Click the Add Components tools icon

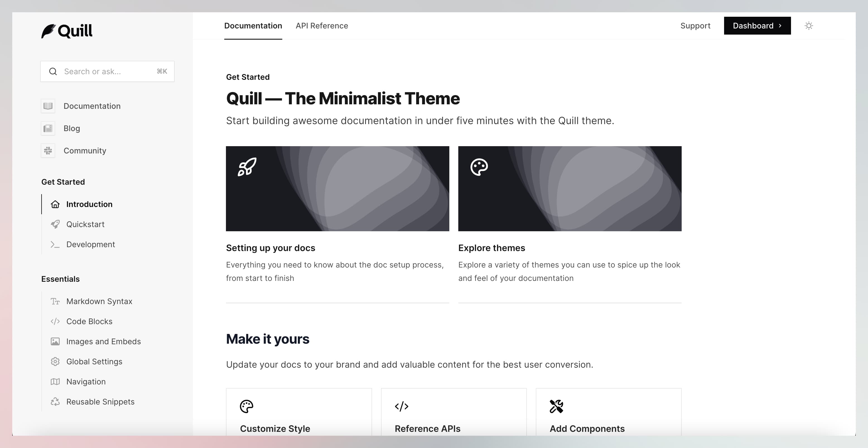(x=556, y=406)
